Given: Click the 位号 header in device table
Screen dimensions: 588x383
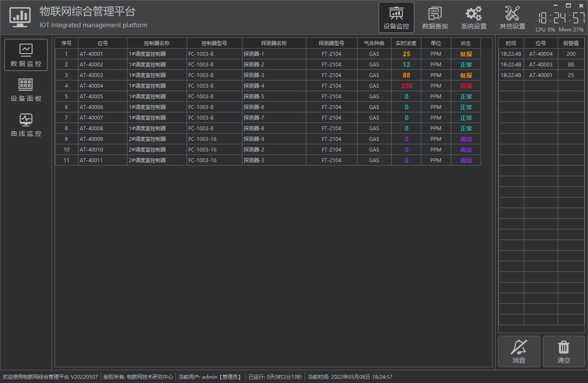Looking at the screenshot, I should coord(103,43).
